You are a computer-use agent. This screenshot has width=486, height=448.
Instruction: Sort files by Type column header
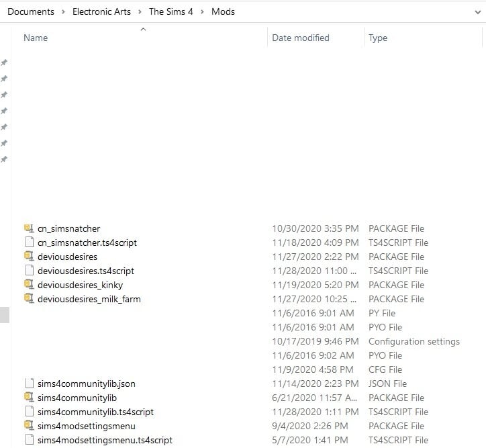[378, 38]
